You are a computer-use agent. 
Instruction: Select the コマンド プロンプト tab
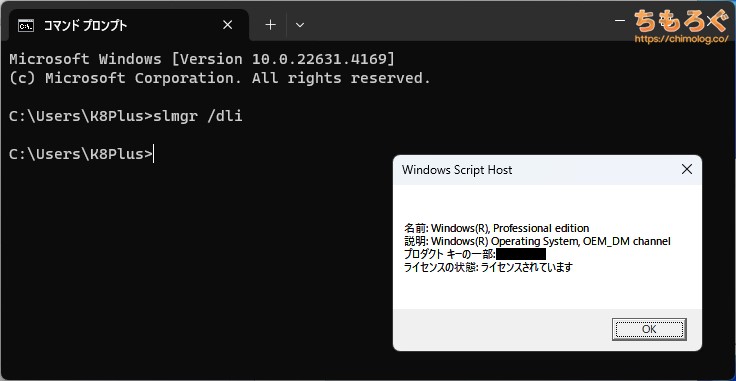(x=129, y=25)
